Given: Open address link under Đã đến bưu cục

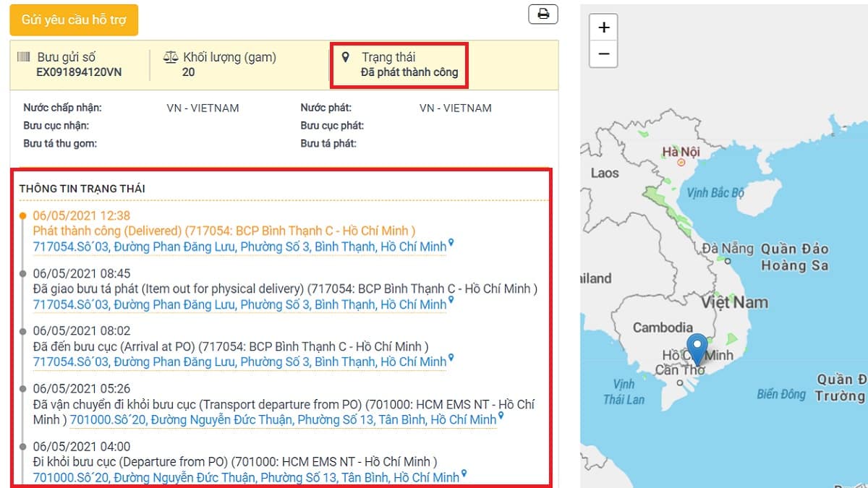Looking at the screenshot, I should coord(239,362).
